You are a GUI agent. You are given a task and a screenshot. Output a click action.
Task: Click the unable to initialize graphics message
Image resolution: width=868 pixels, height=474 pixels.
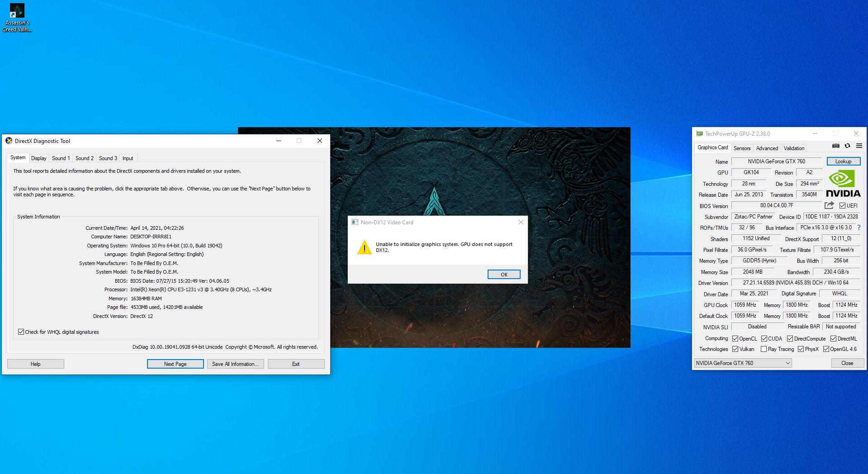(444, 247)
